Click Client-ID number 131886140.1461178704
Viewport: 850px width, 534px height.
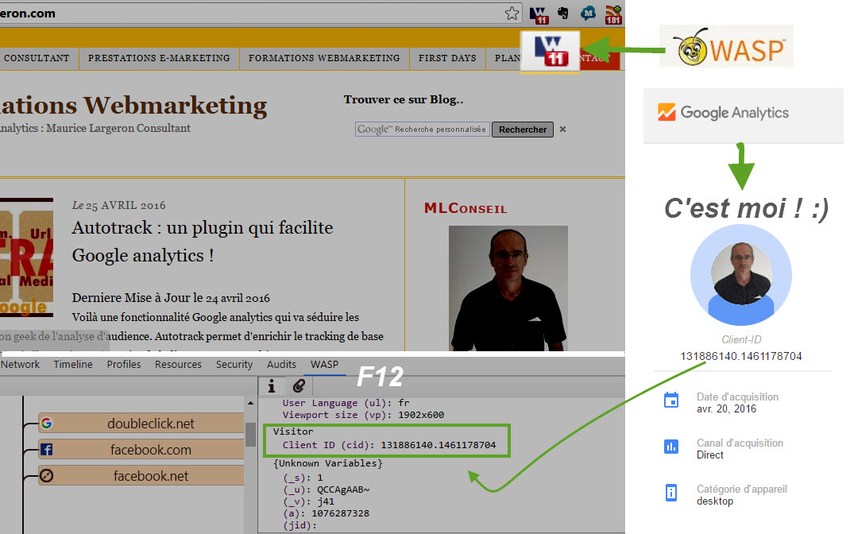click(x=741, y=356)
